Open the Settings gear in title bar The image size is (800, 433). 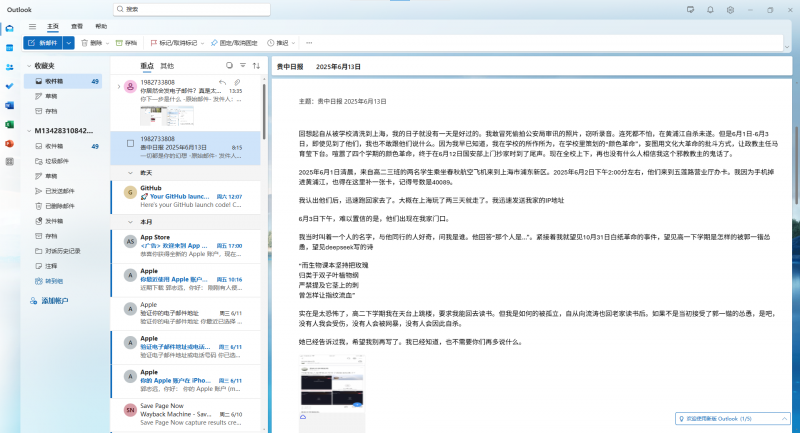pos(730,10)
